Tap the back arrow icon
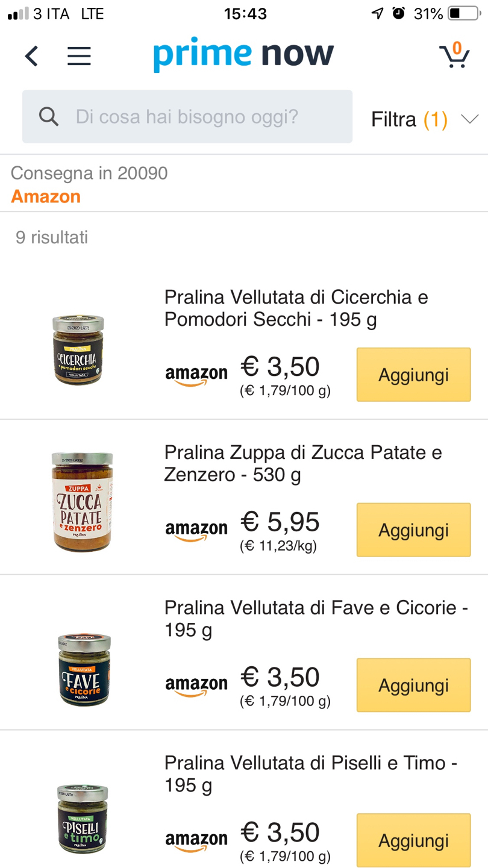Image resolution: width=488 pixels, height=868 pixels. coord(31,56)
